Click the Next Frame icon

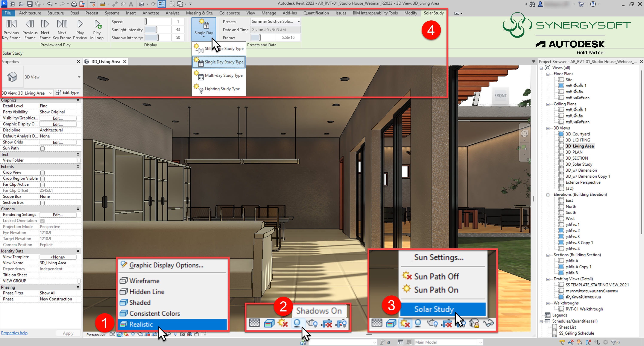coord(45,24)
